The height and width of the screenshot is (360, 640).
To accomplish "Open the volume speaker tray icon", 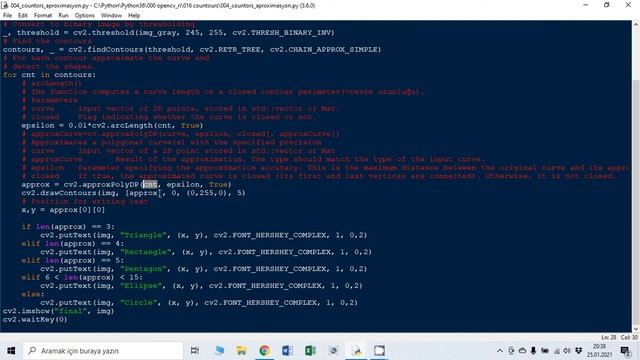I will (567, 351).
